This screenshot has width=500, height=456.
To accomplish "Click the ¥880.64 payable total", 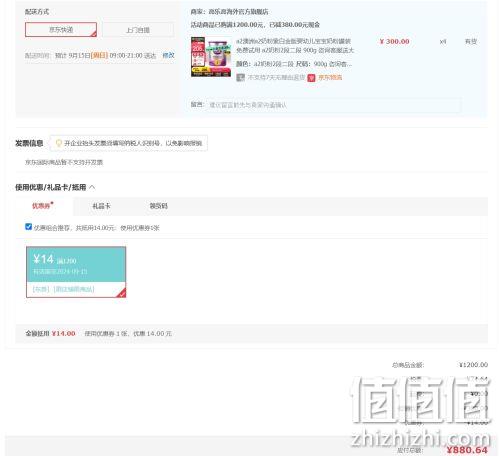I will [467, 450].
